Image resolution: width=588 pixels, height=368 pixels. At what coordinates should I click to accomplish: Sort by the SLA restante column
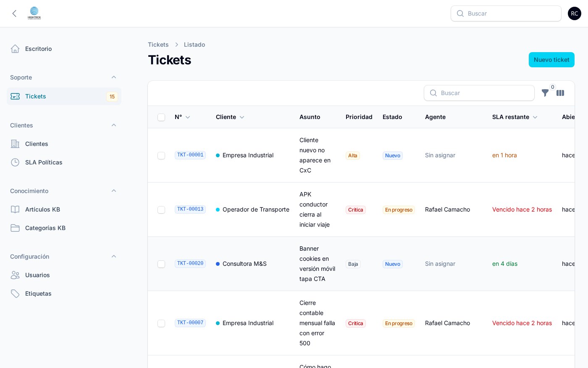[515, 117]
